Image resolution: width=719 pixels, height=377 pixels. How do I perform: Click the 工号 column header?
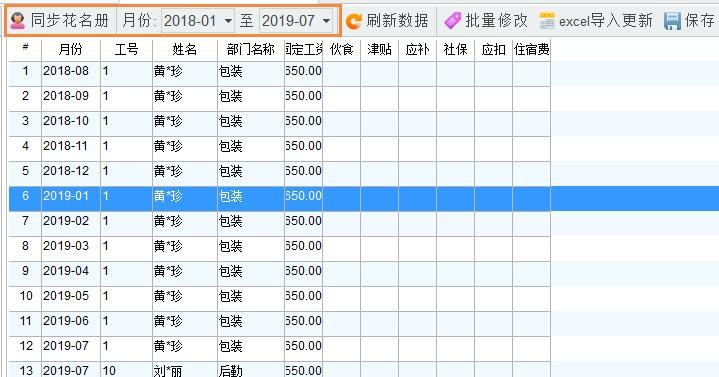[x=126, y=49]
